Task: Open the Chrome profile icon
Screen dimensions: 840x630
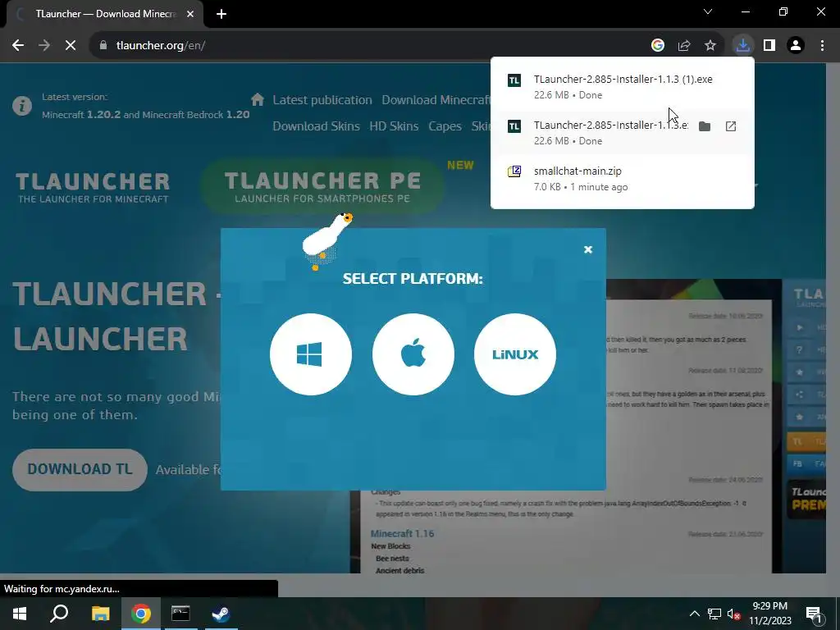Action: coord(796,46)
